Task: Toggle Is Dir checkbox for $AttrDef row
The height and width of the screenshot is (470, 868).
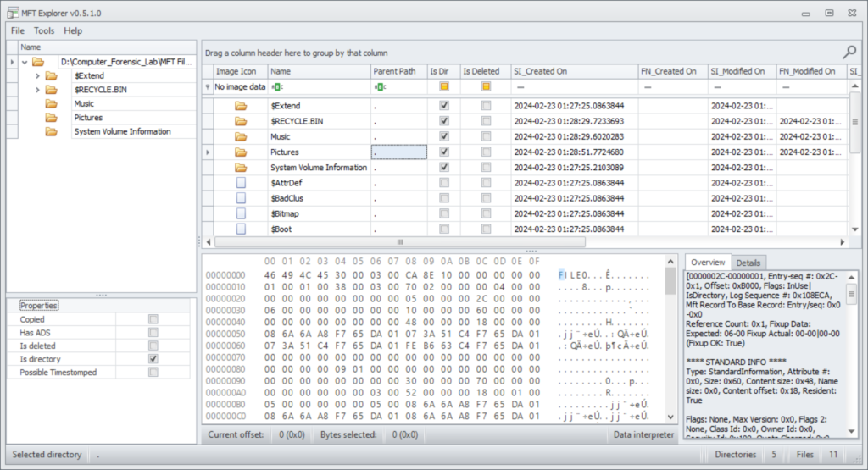Action: [x=444, y=182]
